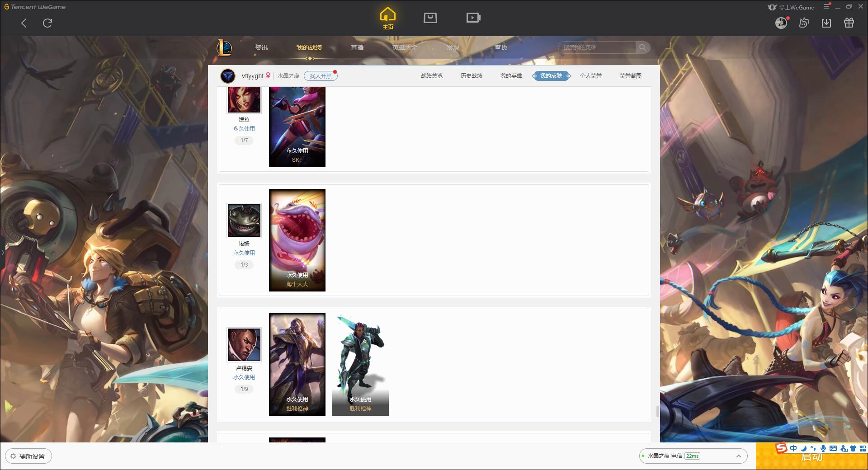Click Sogou microphone voice input icon
868x470 pixels.
coord(823,448)
